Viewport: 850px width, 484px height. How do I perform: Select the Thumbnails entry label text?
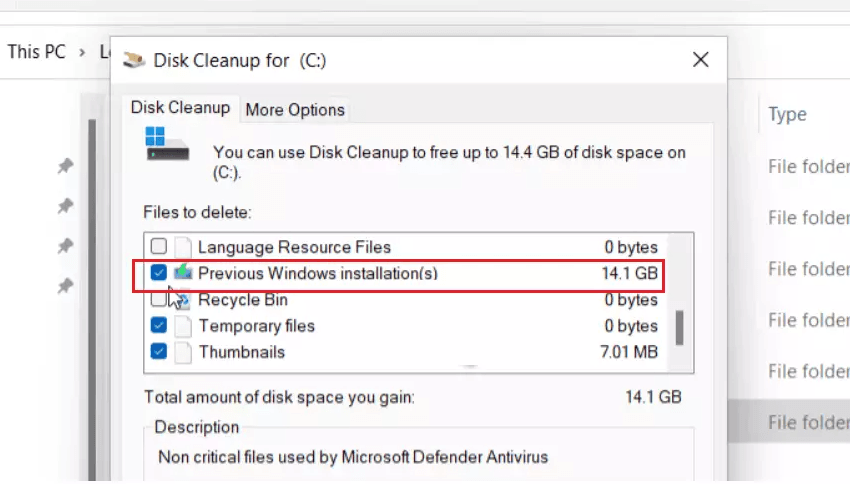pyautogui.click(x=241, y=352)
